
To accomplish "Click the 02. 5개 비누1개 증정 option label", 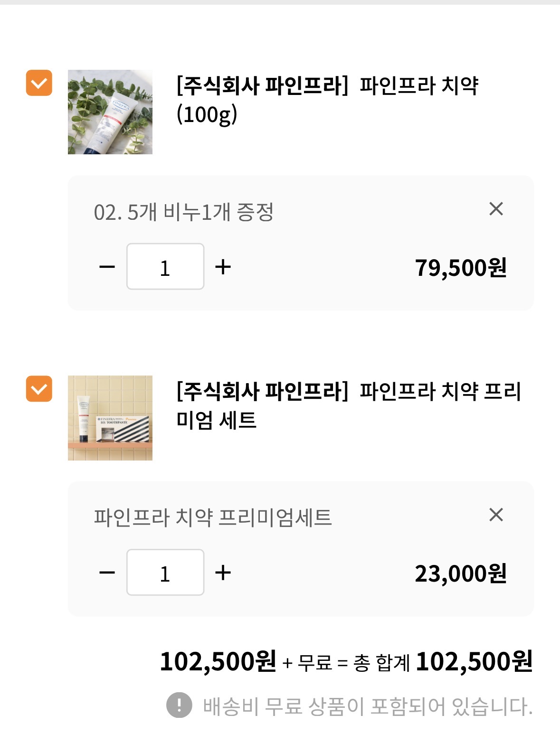I will click(x=183, y=212).
